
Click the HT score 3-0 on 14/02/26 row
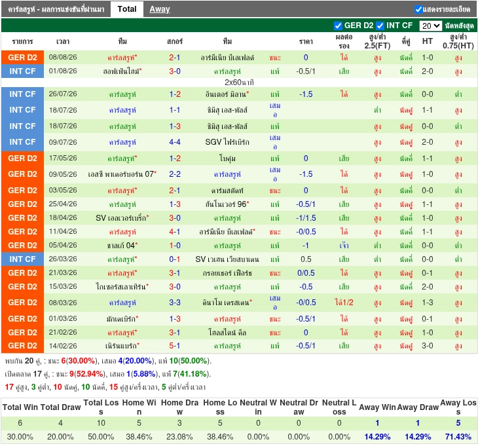(427, 346)
